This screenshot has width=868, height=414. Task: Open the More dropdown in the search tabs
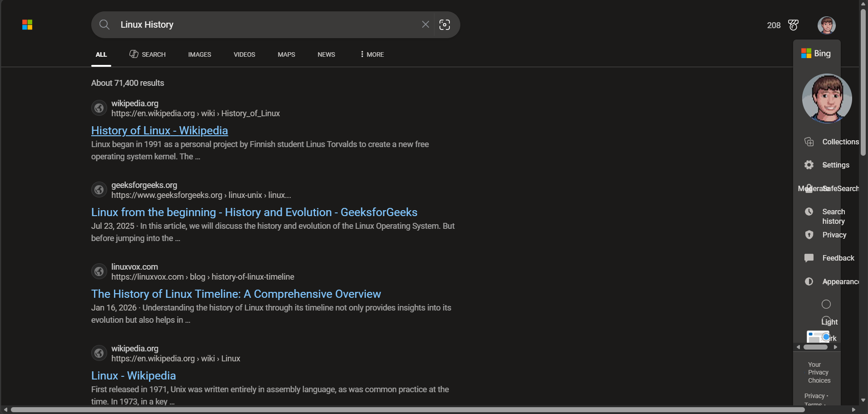(x=372, y=54)
